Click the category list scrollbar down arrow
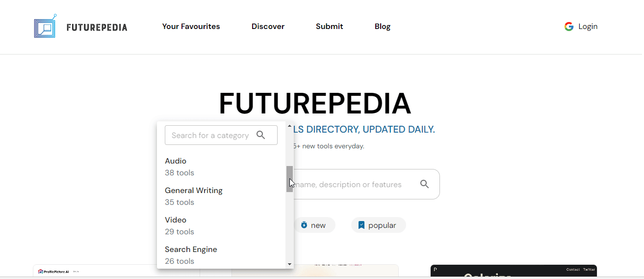Viewport: 644px width, 279px height. point(289,264)
